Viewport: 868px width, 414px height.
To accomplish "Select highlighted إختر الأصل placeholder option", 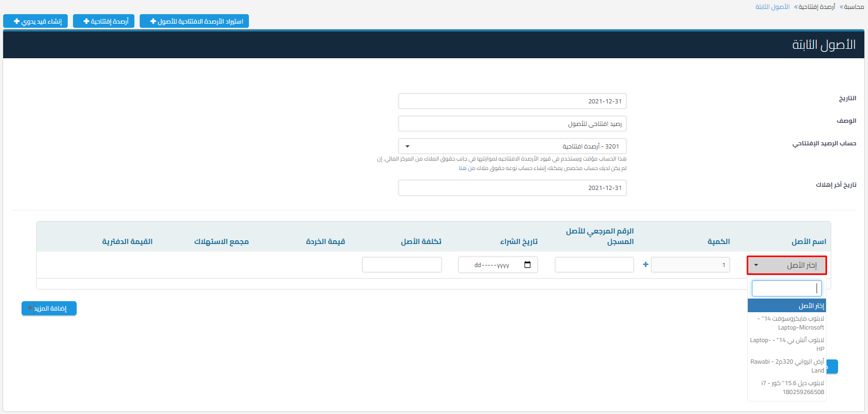I will 787,306.
